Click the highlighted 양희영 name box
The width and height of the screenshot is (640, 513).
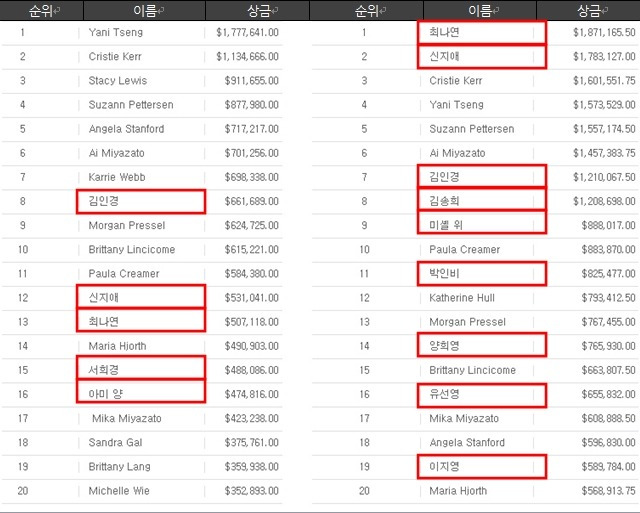point(482,346)
